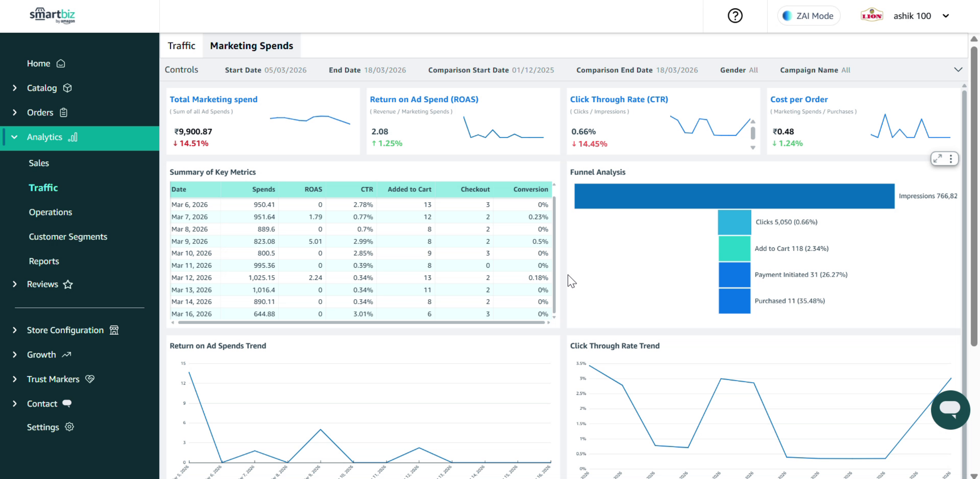Image resolution: width=980 pixels, height=479 pixels.
Task: Click the Store Configuration shop icon
Action: point(114,330)
